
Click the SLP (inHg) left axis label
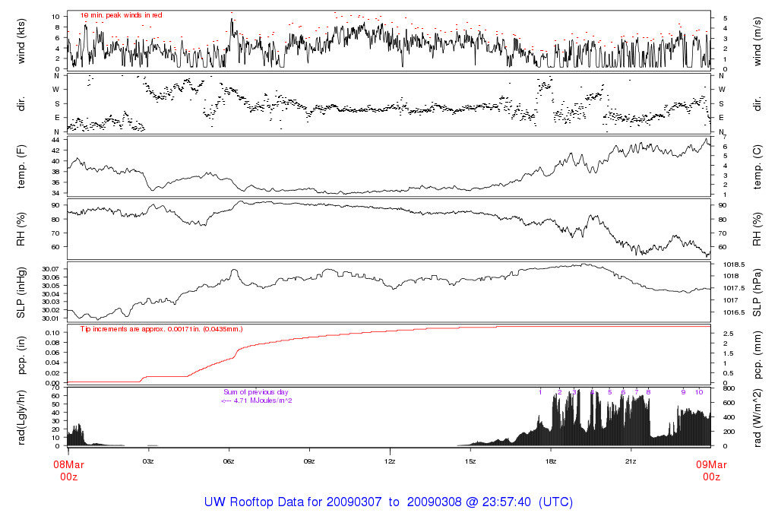point(22,292)
